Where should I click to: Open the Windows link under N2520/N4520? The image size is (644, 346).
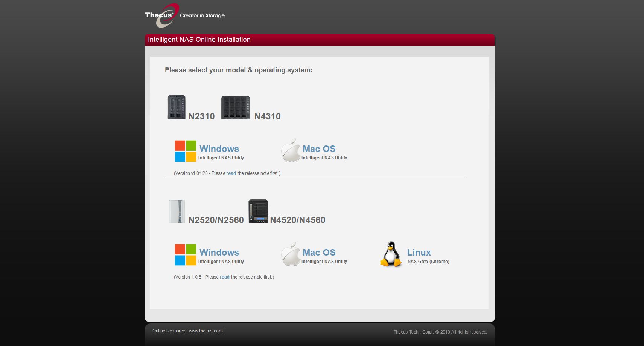(x=219, y=253)
